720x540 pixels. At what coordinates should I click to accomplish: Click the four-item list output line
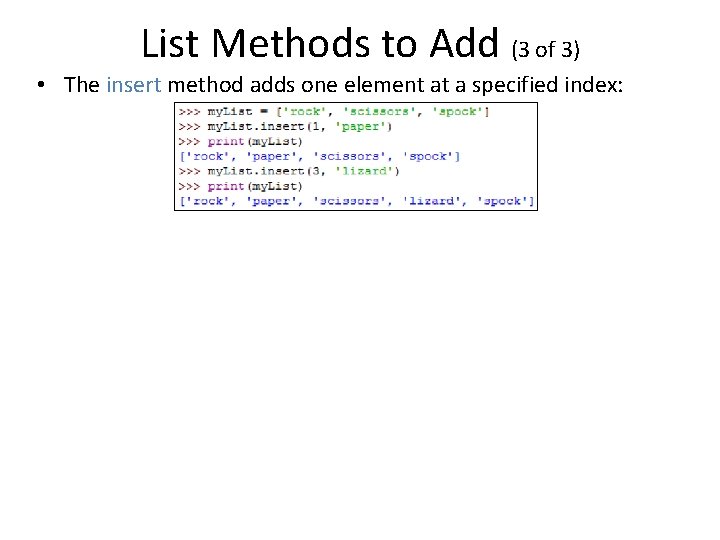tap(320, 157)
